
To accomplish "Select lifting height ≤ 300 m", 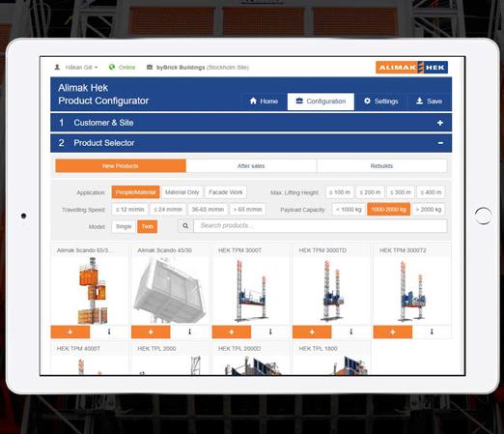I will [x=401, y=192].
